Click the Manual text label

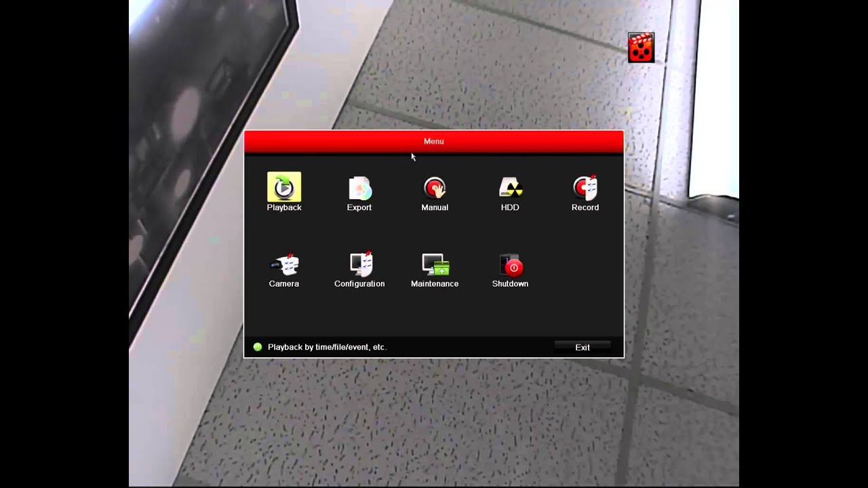tap(435, 207)
